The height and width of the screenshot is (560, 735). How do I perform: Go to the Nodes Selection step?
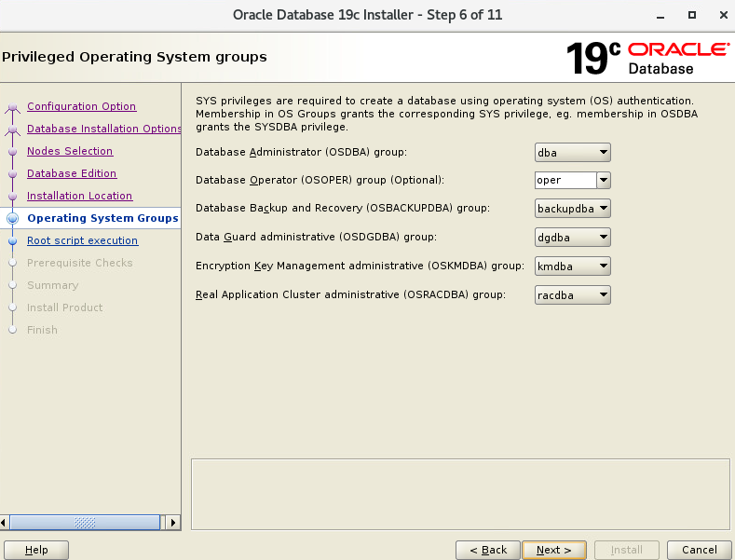(70, 151)
